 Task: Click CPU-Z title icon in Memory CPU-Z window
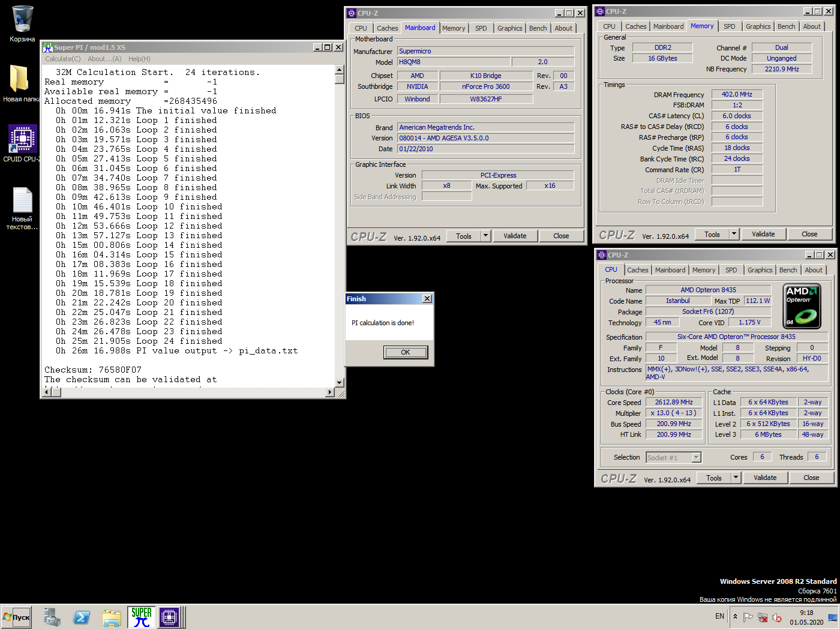(x=600, y=11)
